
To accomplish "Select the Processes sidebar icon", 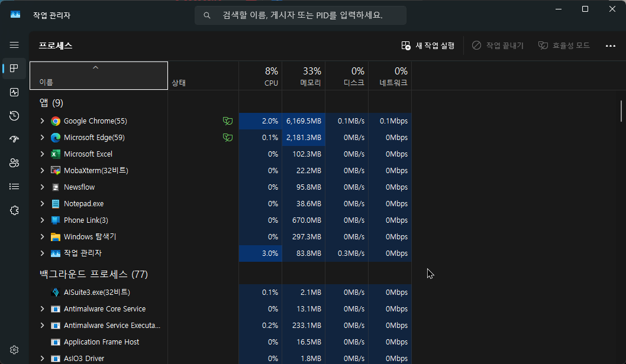I will pos(14,69).
